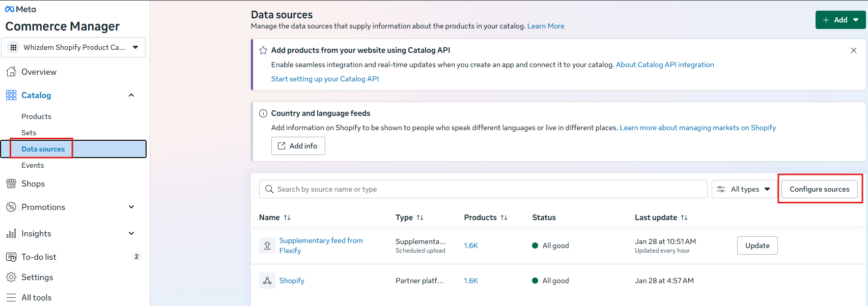The height and width of the screenshot is (306, 868).
Task: Open the Whizdem Shopify Product catalog dropdown
Action: tap(73, 47)
